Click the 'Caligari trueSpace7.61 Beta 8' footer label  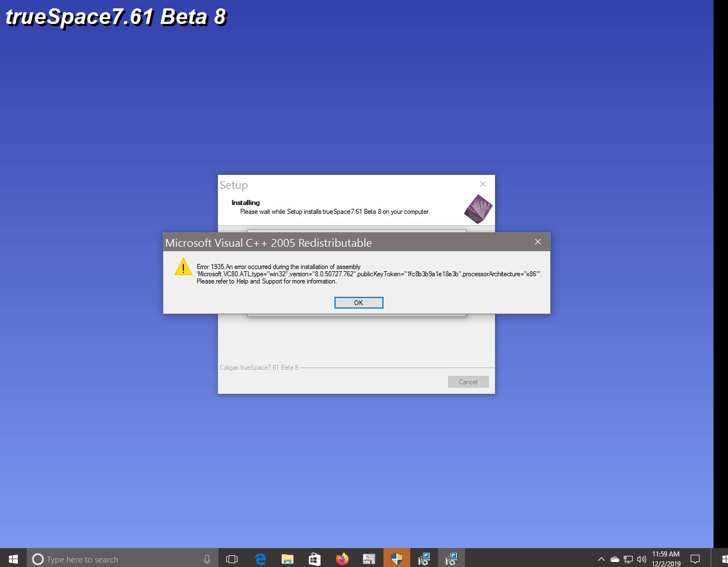259,368
